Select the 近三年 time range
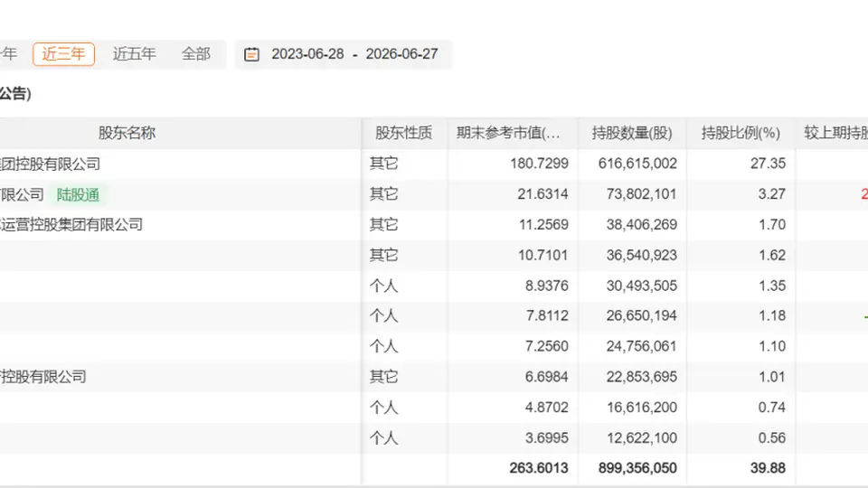 pos(63,54)
